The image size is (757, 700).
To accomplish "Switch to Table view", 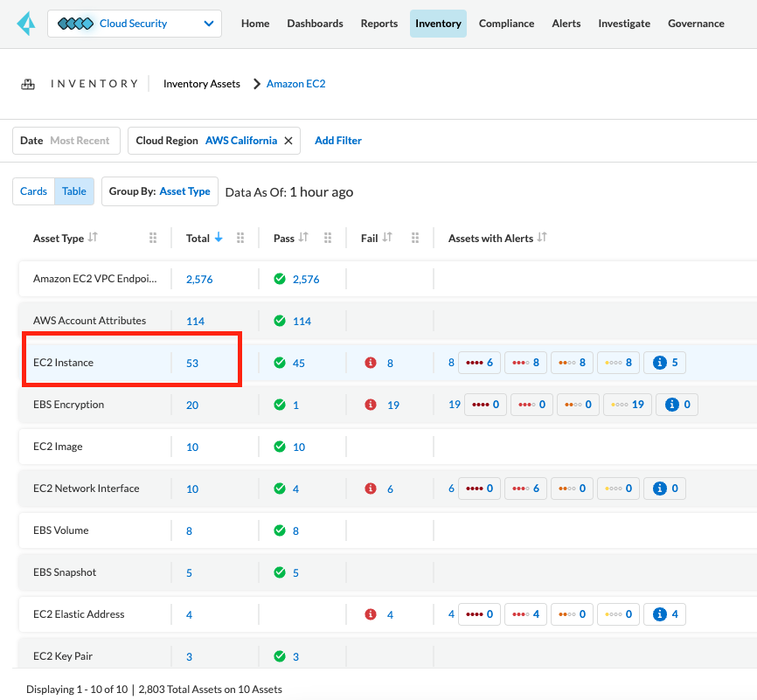I will (74, 191).
